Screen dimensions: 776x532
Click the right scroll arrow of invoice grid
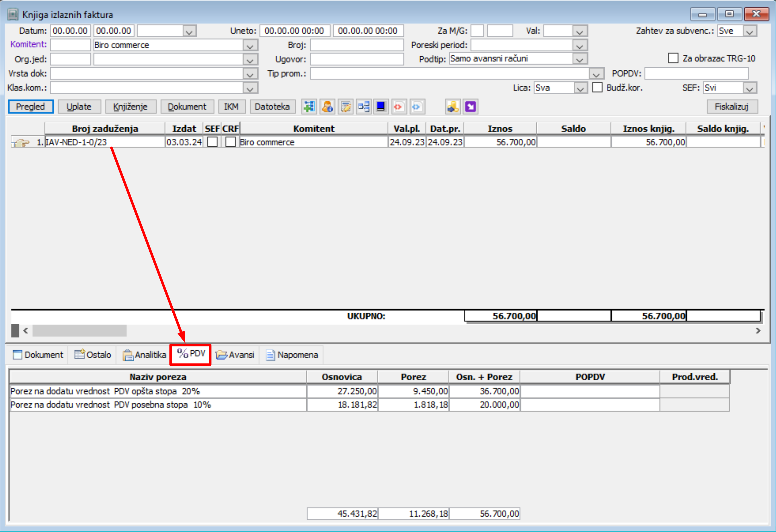(758, 331)
